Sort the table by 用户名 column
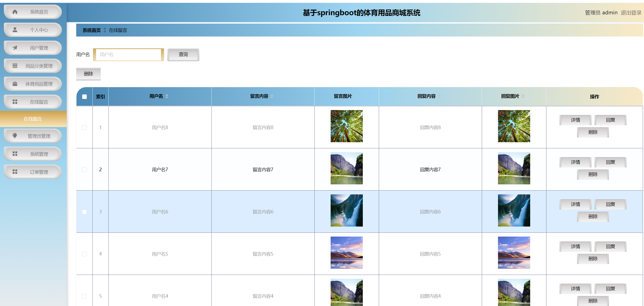This screenshot has width=644, height=306. (167, 96)
